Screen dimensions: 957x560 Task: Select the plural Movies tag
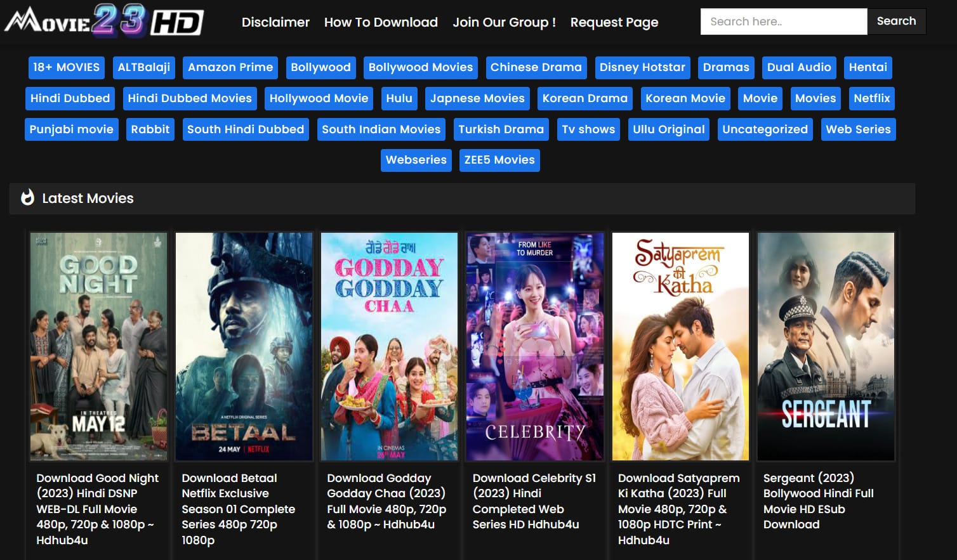coord(815,98)
